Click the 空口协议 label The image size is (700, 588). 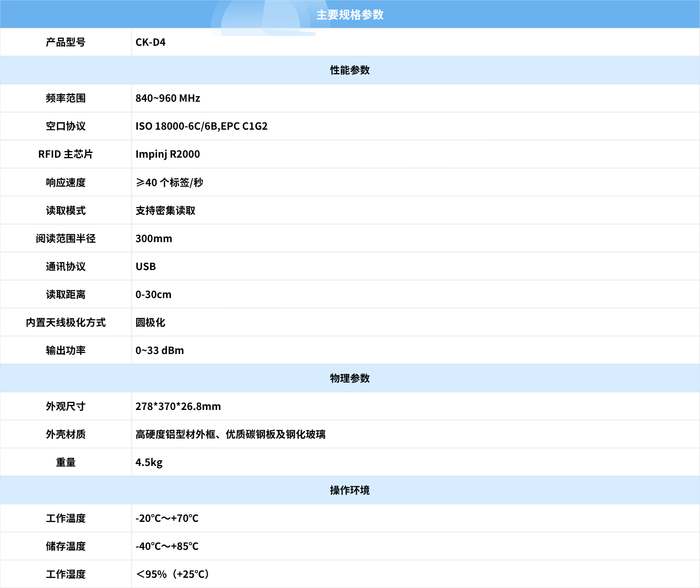click(x=66, y=126)
